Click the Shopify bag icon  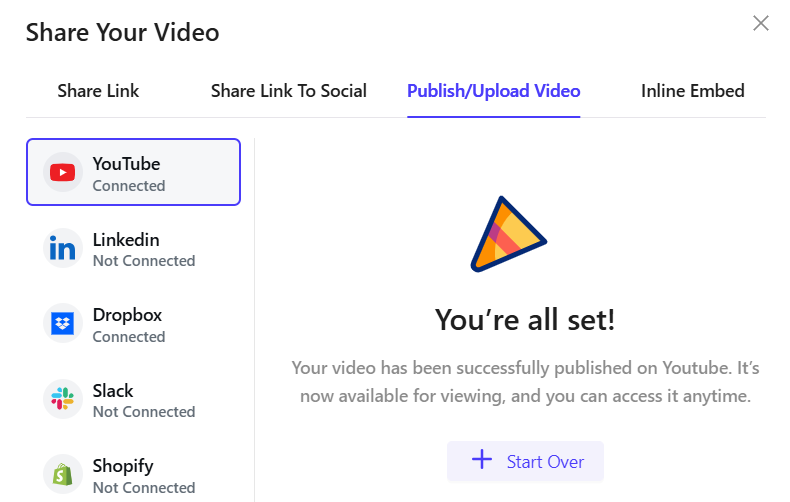pyautogui.click(x=63, y=475)
